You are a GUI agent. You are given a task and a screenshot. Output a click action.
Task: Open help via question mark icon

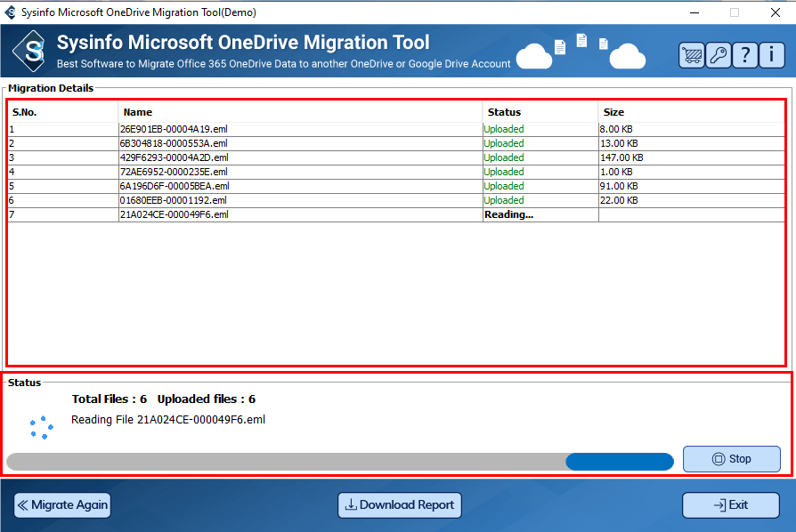click(745, 55)
